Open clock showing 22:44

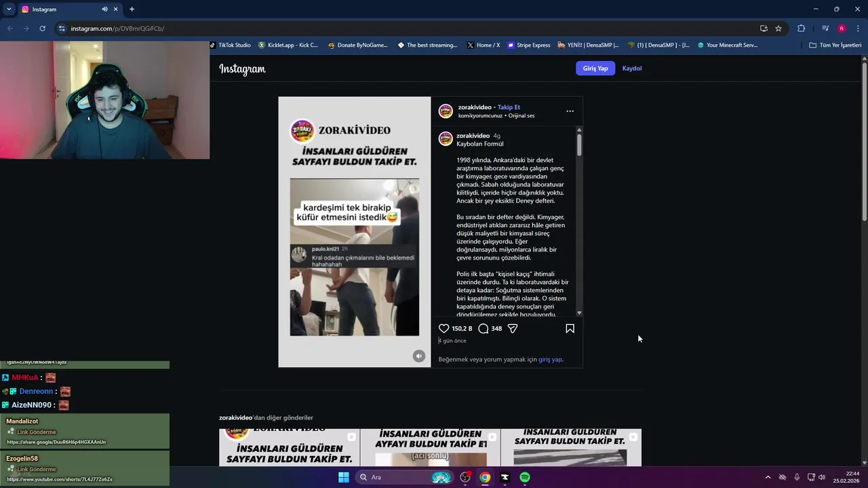(x=846, y=477)
